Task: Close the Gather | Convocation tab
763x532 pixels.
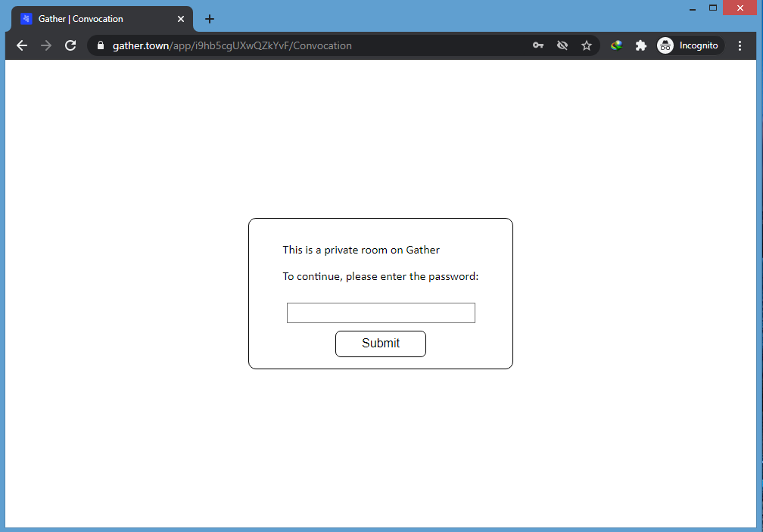Action: 181,19
